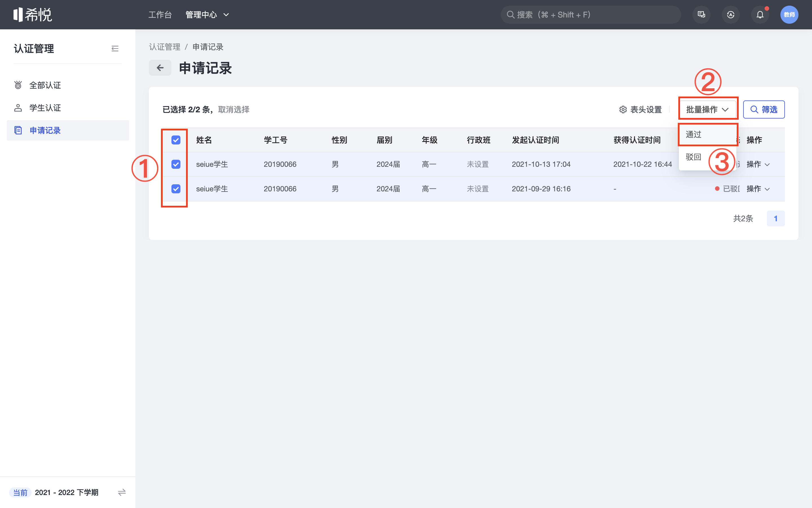Open the 教师 user avatar menu
Image resolution: width=812 pixels, height=508 pixels.
tap(789, 14)
